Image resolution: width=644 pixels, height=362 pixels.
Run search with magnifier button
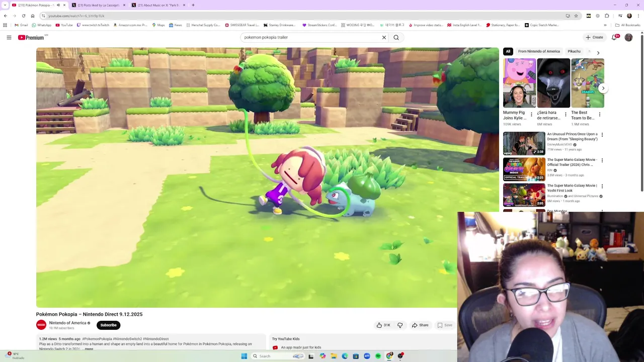click(396, 37)
